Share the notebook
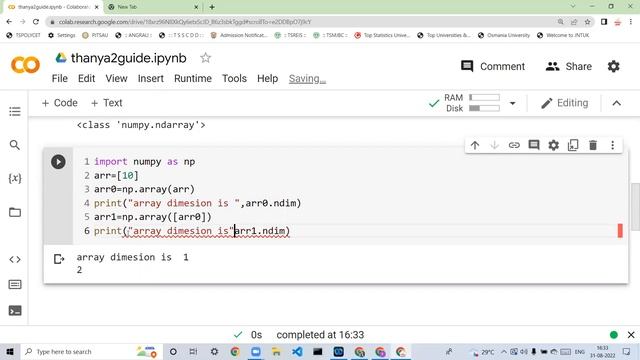The image size is (640, 360). point(569,66)
